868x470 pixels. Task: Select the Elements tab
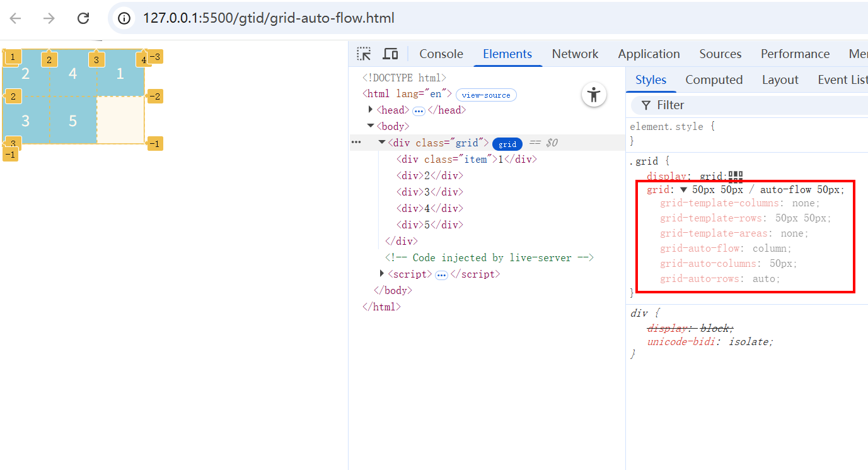click(x=507, y=54)
